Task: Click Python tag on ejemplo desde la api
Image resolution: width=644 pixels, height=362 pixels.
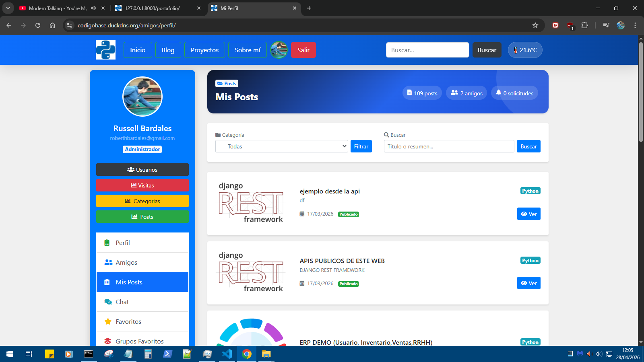Action: coord(530,191)
